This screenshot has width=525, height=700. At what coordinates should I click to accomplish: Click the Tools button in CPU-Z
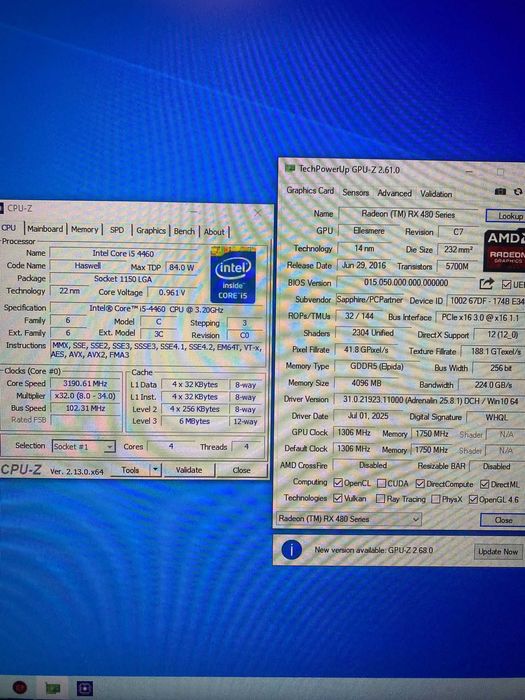pos(130,470)
